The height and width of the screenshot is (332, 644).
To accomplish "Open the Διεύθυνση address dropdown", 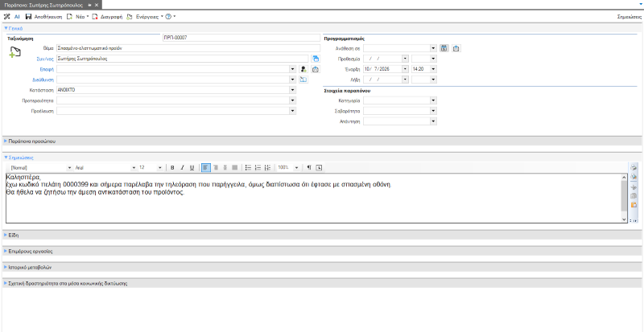I will (x=292, y=80).
